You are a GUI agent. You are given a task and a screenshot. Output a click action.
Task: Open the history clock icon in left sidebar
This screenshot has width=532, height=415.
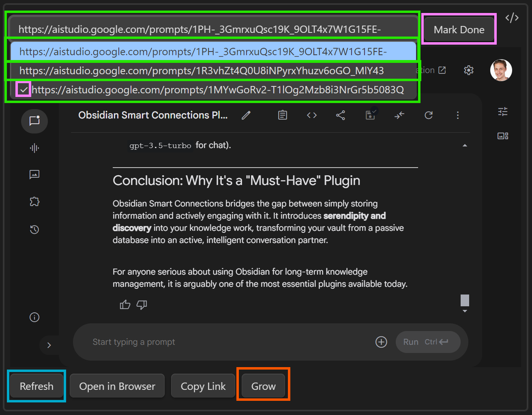tap(34, 230)
